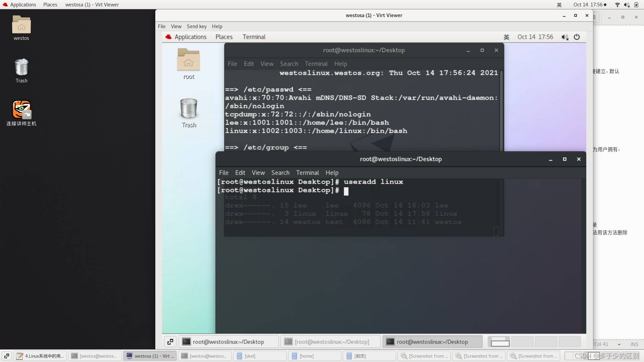Viewport: 644px width, 362px height.
Task: Click the back terminal's vertical scrollbar
Action: click(x=501, y=111)
